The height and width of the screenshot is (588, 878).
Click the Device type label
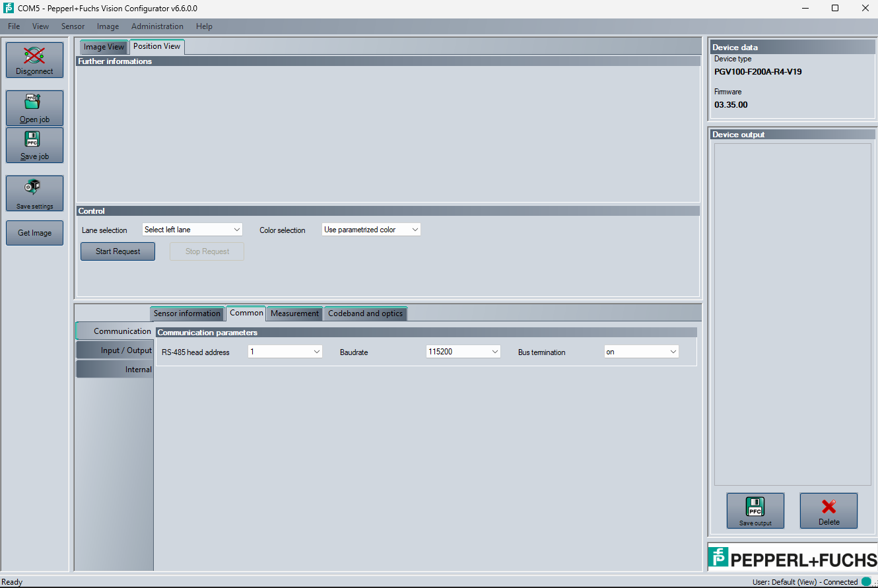733,59
